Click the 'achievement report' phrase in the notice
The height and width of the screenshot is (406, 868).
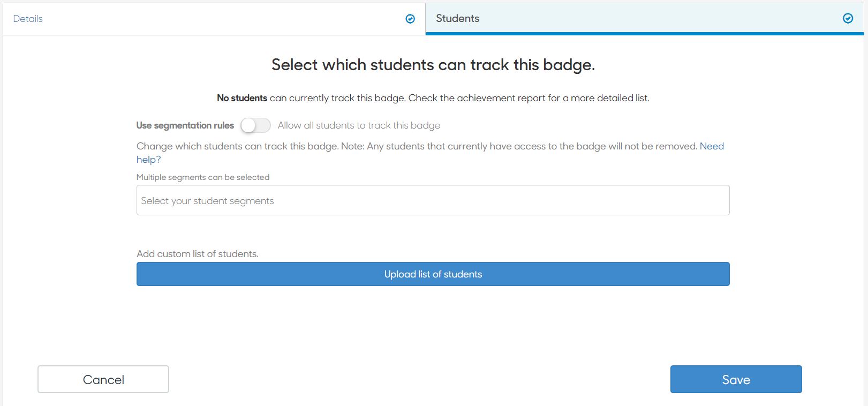[501, 98]
